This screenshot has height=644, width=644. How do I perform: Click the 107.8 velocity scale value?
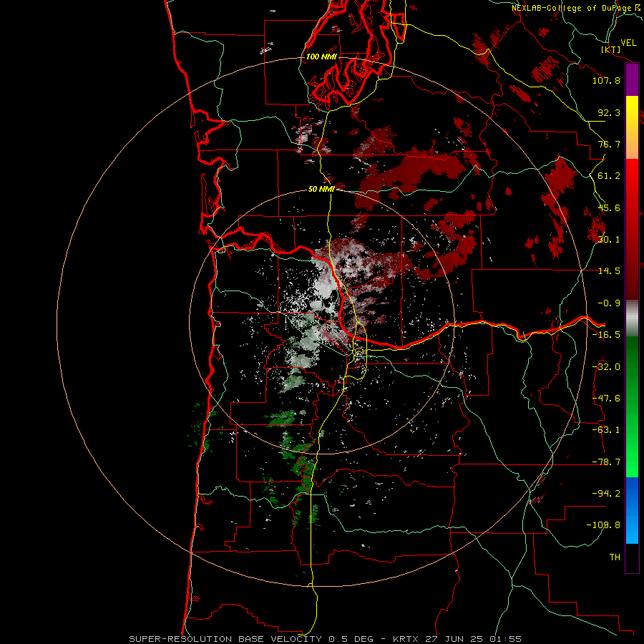coord(606,80)
